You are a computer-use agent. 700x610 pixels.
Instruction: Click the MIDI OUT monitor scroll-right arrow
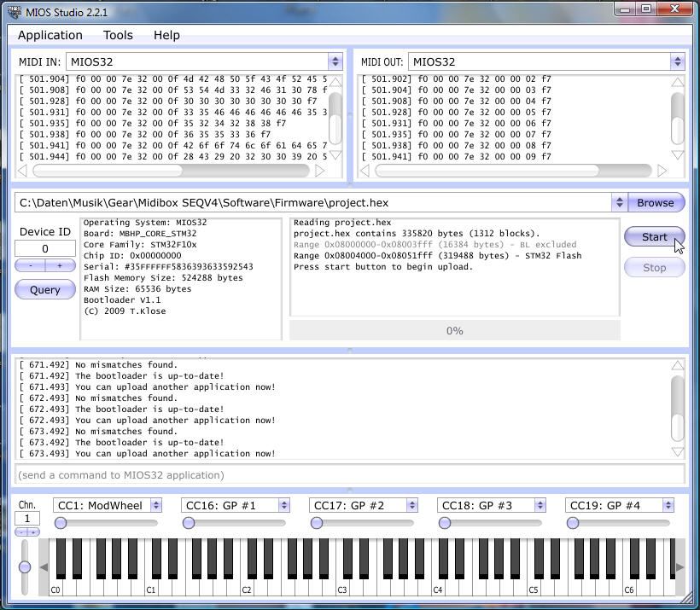point(662,171)
